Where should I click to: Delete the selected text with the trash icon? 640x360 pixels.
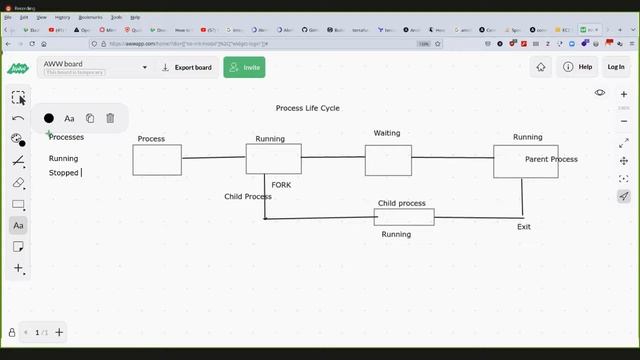coord(110,118)
